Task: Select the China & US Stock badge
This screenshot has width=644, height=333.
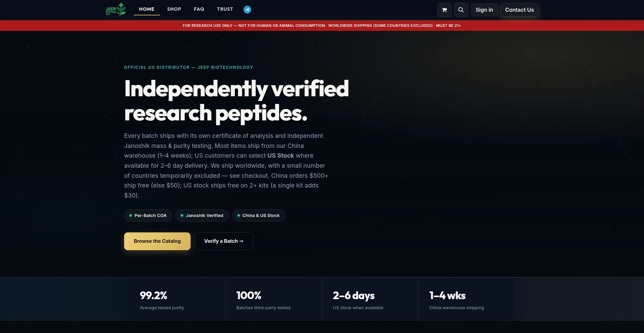Action: 258,215
